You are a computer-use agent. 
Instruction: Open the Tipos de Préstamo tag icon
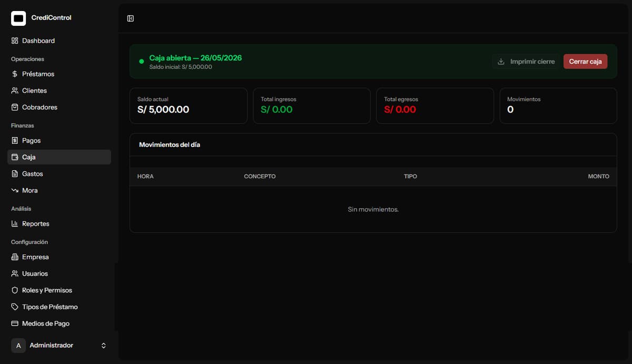(15, 307)
